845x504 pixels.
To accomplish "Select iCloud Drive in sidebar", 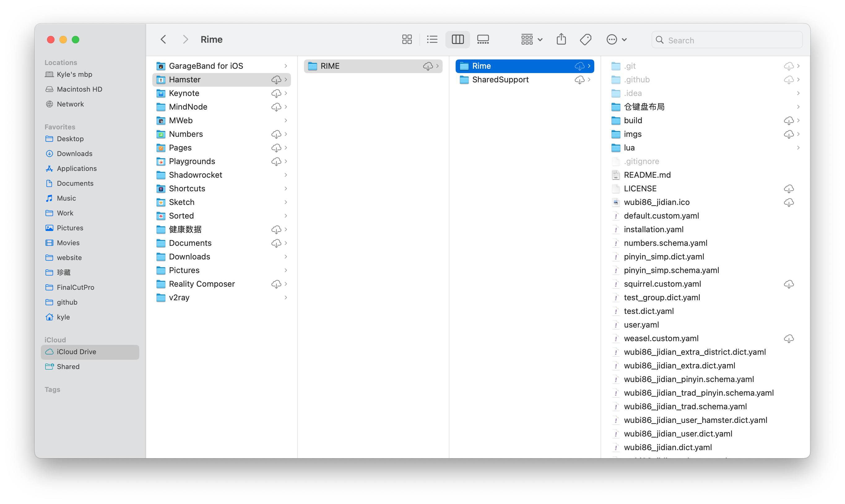I will tap(90, 352).
